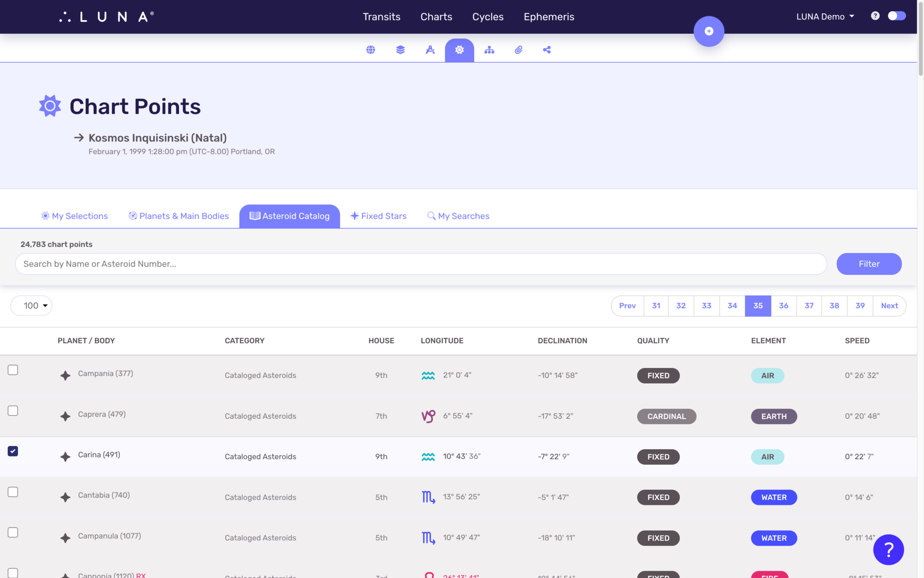Check the Campania (377) checkbox

[x=13, y=370]
